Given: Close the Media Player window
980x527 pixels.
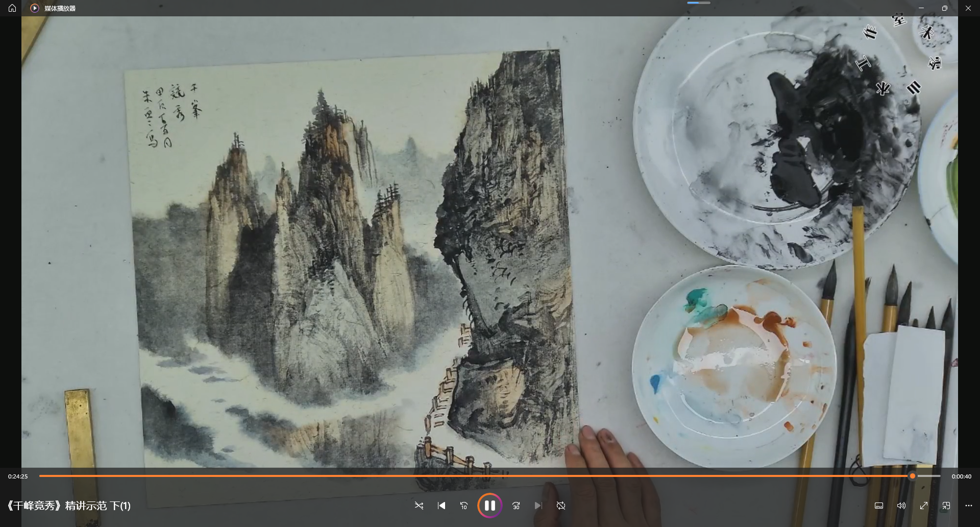Looking at the screenshot, I should point(968,8).
